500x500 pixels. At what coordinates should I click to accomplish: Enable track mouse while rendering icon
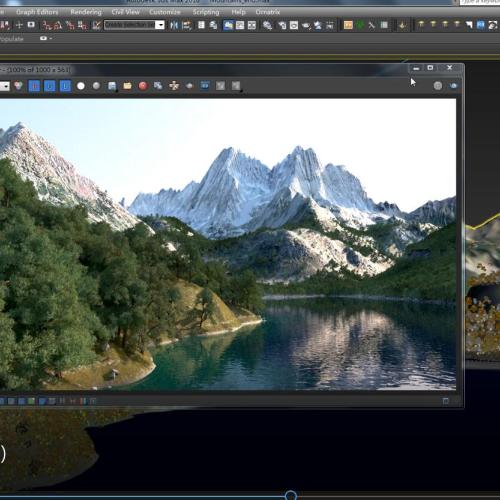tap(174, 86)
